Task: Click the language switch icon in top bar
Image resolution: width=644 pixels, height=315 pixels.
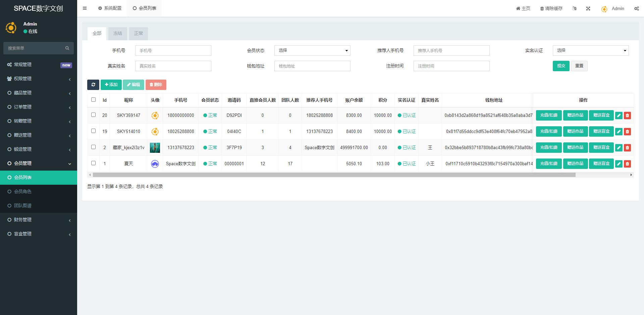Action: click(575, 9)
